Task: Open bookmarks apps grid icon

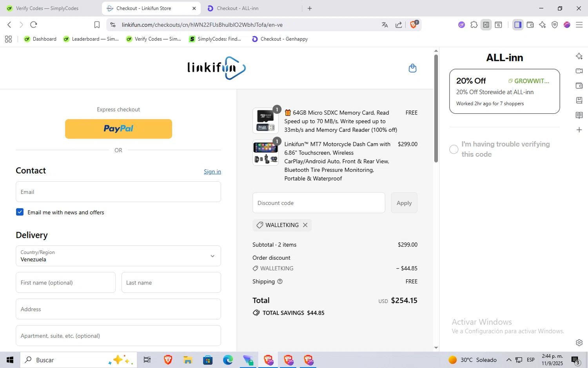Action: pos(8,39)
